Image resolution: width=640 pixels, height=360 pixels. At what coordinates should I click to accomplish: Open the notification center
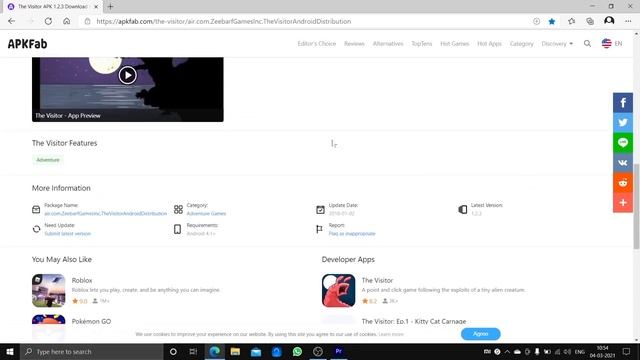pyautogui.click(x=627, y=351)
